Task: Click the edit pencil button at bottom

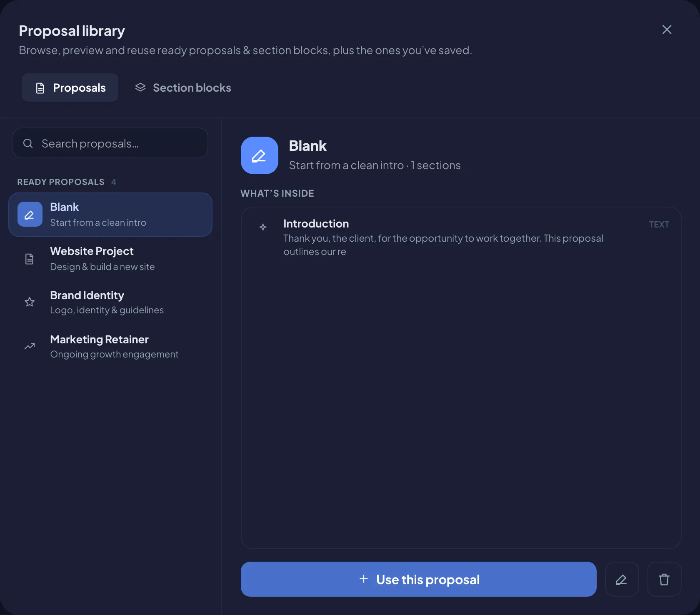Action: 622,579
